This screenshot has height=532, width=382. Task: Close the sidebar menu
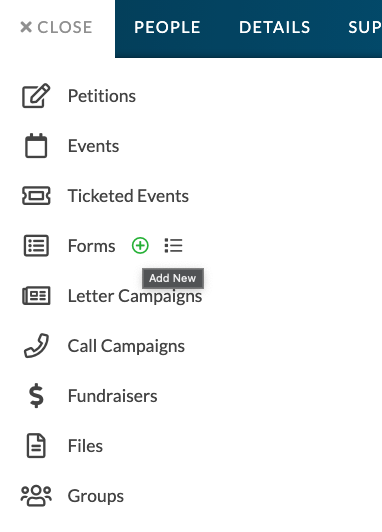click(56, 27)
